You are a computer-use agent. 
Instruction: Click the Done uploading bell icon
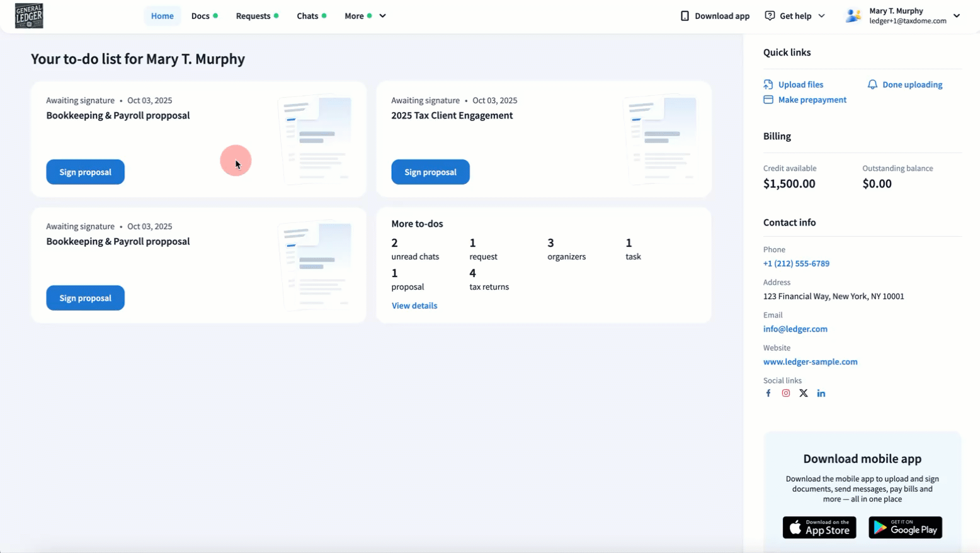tap(872, 84)
